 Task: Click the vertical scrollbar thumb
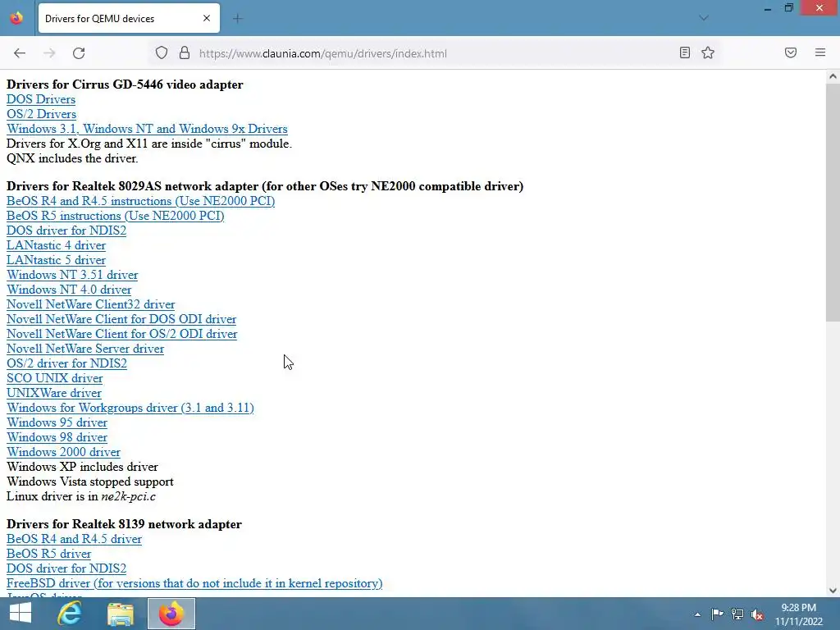pyautogui.click(x=833, y=203)
